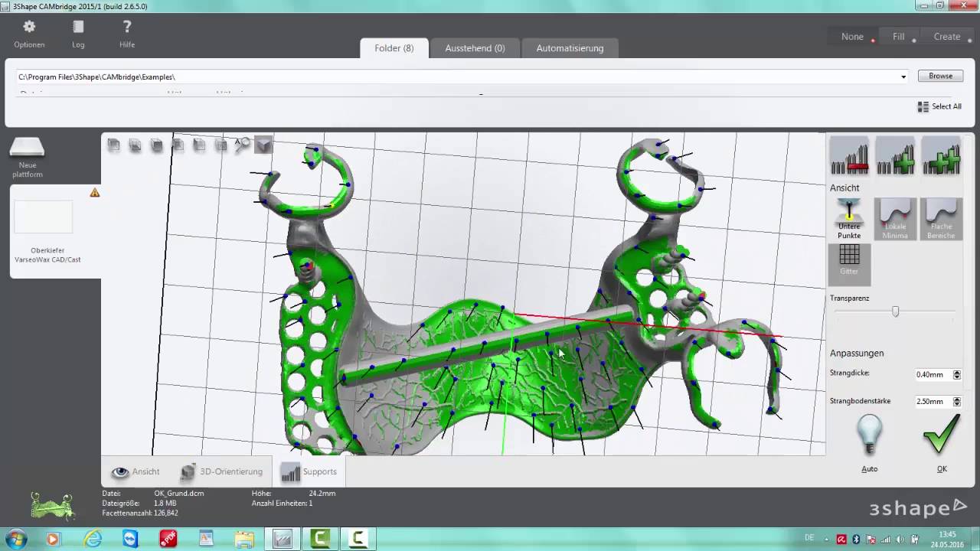
Task: Click the green model logo at bottom left
Action: tap(52, 506)
